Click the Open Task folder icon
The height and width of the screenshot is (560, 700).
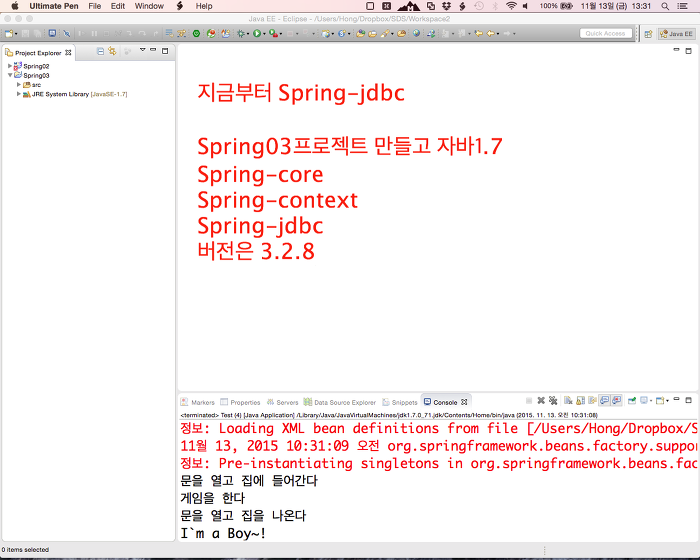(372, 33)
